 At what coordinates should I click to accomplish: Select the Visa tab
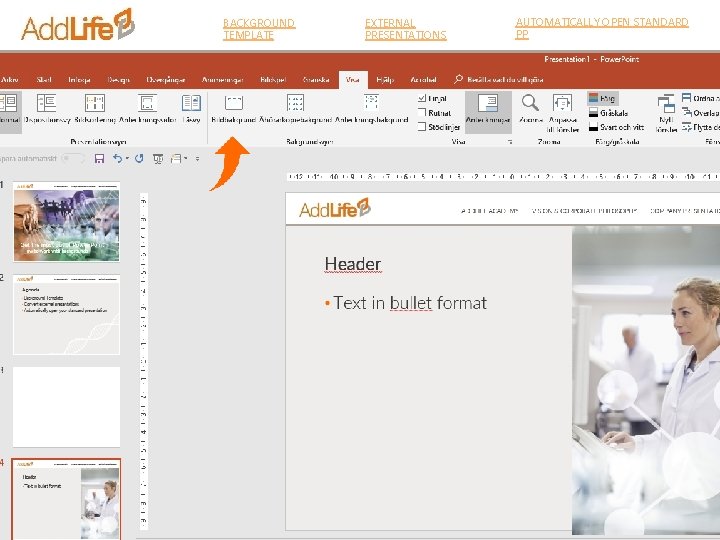(353, 80)
